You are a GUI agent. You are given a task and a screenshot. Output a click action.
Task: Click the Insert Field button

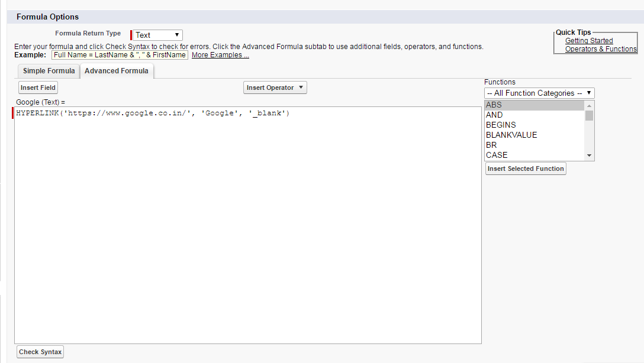tap(38, 87)
